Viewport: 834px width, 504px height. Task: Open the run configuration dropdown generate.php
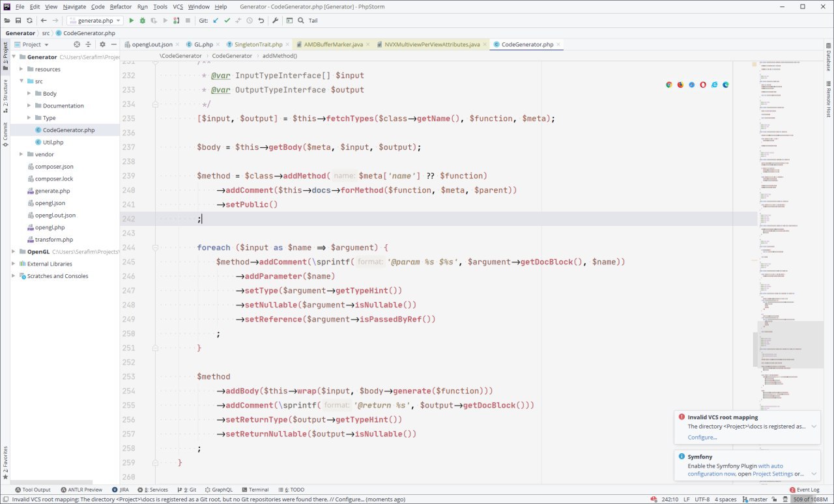point(95,20)
